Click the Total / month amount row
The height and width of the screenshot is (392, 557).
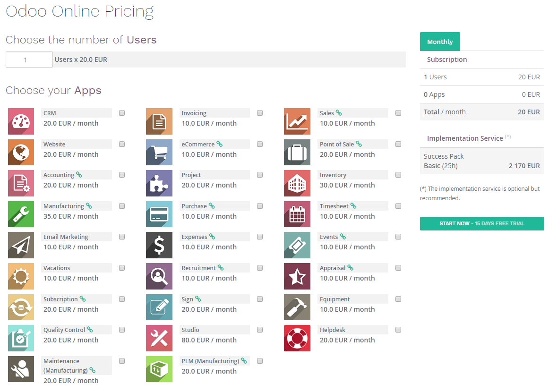482,112
